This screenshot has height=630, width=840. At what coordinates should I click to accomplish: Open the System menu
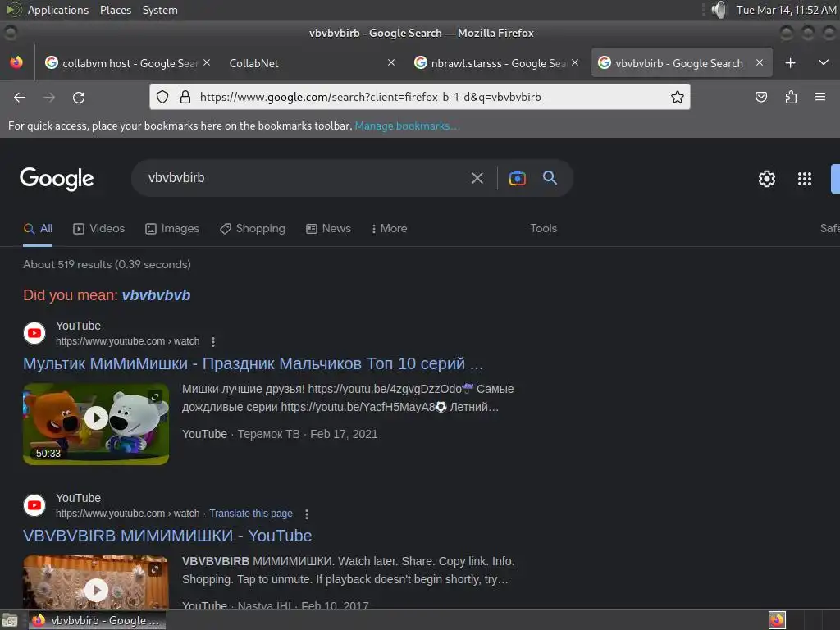point(160,10)
